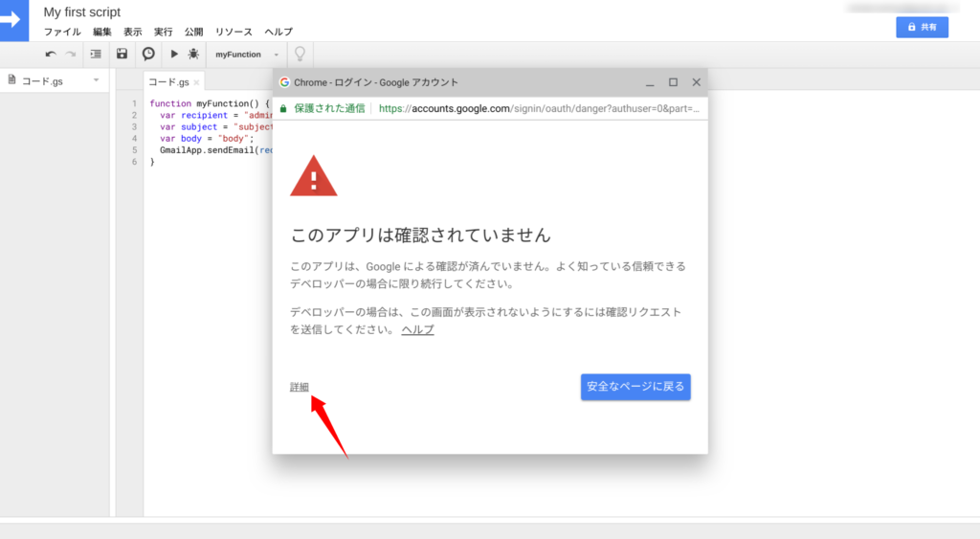980x539 pixels.
Task: Click the Apps Script arrow logo
Action: (x=16, y=20)
